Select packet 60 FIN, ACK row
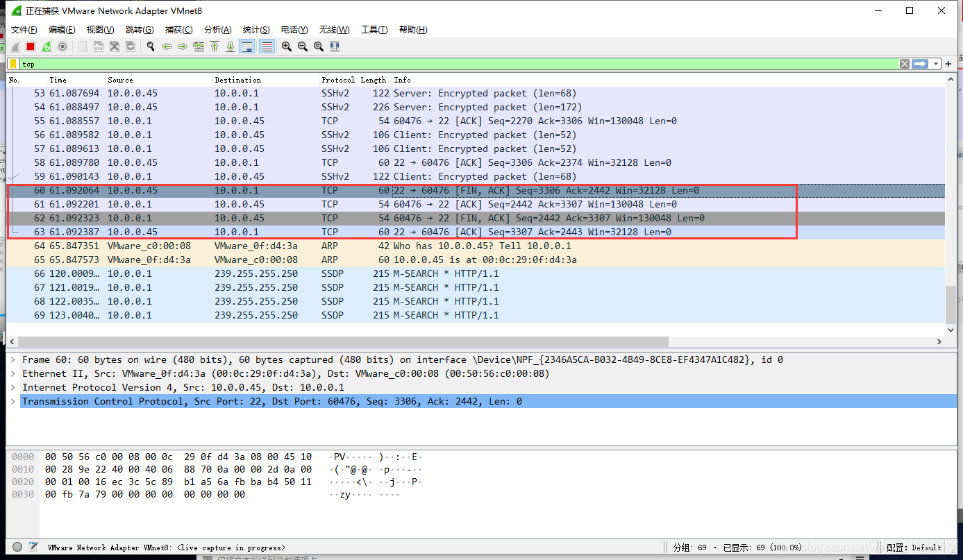963x560 pixels. 476,190
